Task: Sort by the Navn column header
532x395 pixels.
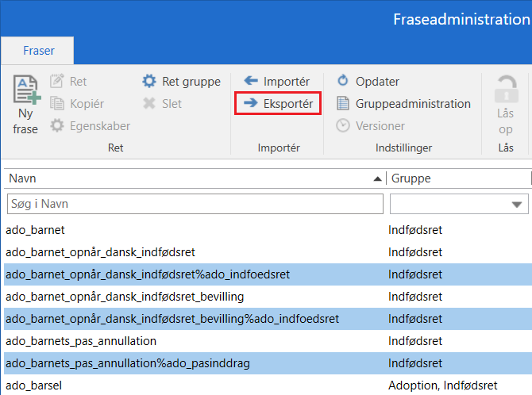Action: (191, 178)
